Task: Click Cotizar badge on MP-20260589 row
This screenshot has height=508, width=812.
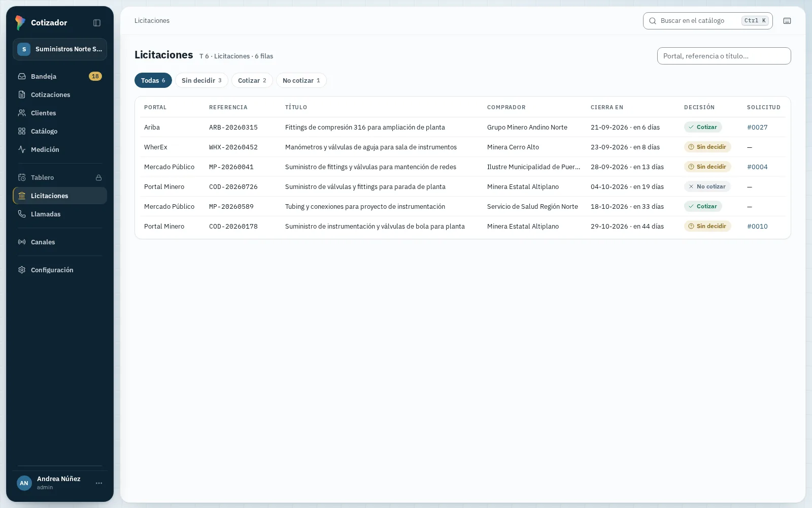Action: tap(703, 206)
